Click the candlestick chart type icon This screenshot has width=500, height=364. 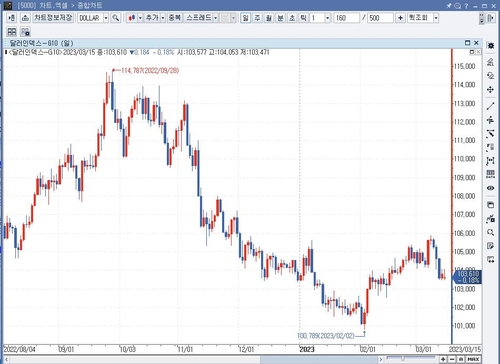coord(132,18)
